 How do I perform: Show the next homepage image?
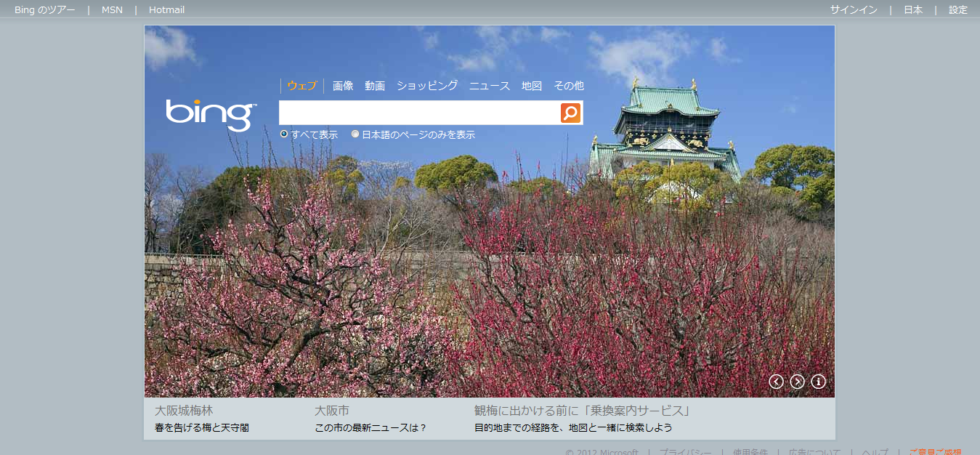pyautogui.click(x=797, y=382)
